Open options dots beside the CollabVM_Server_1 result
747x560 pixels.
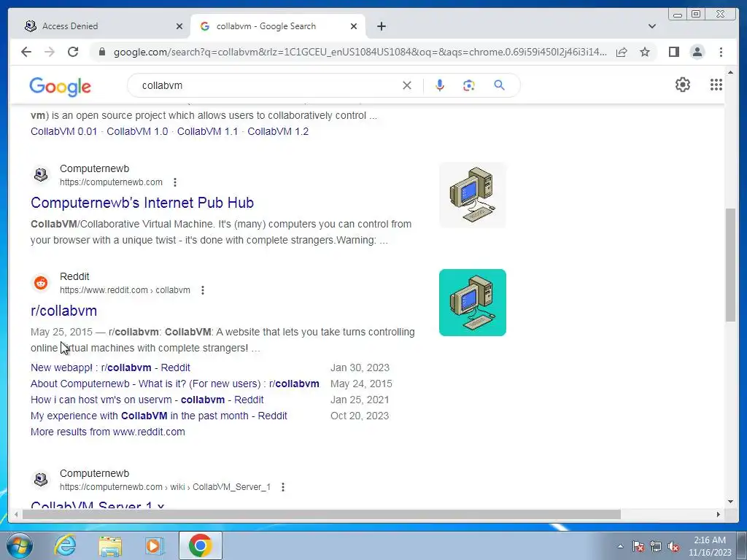[283, 487]
